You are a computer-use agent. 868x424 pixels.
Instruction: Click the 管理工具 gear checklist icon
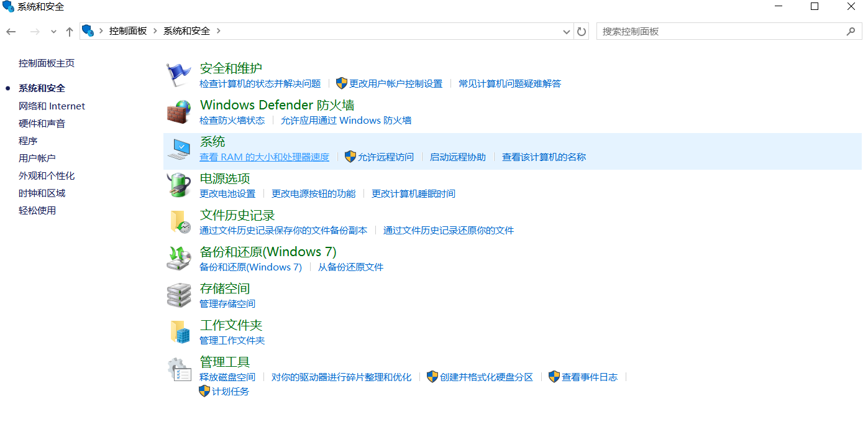tap(179, 369)
